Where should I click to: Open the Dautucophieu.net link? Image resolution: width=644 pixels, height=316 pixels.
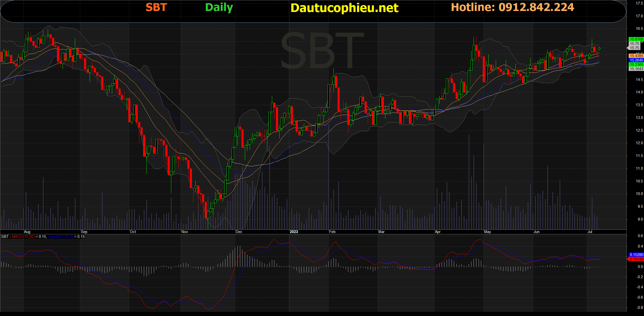coord(344,8)
